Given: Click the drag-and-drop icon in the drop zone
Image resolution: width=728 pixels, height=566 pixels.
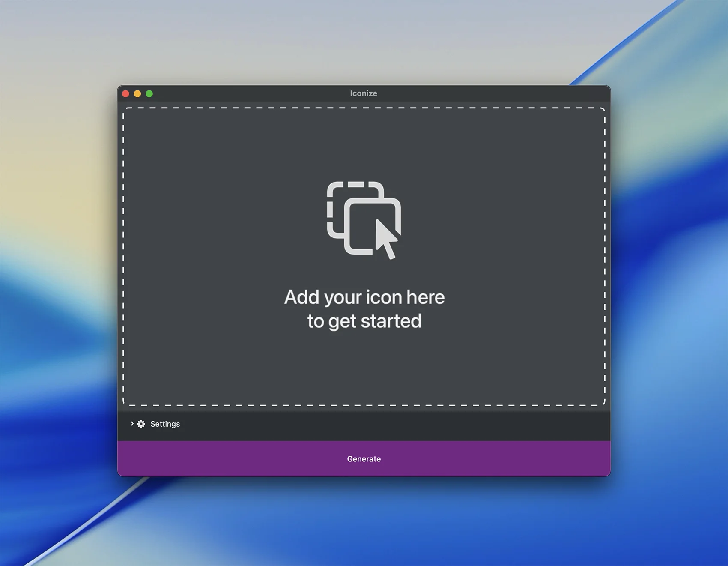Looking at the screenshot, I should tap(364, 219).
